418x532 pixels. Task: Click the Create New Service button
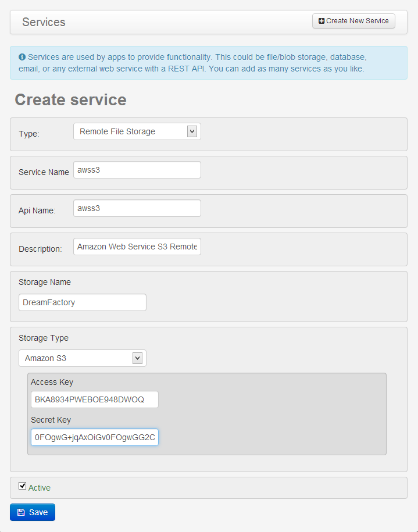pyautogui.click(x=353, y=21)
